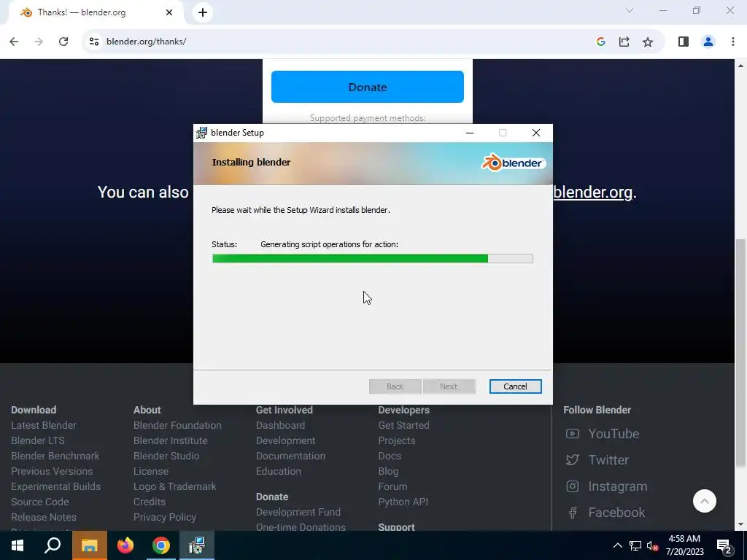Viewport: 747px width, 560px height.
Task: Open the Windows Start menu
Action: [x=18, y=545]
